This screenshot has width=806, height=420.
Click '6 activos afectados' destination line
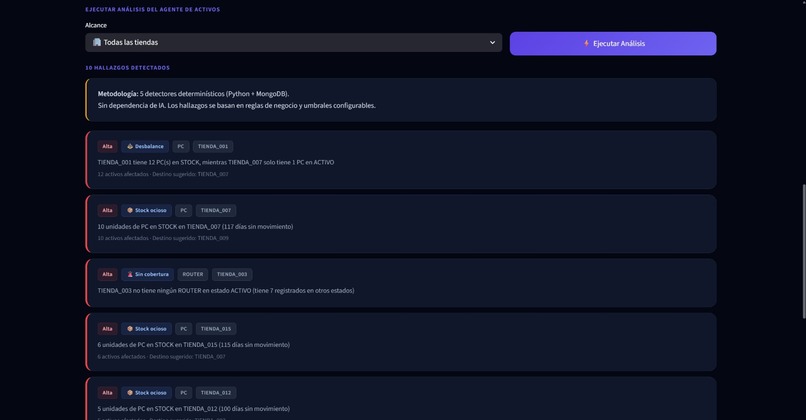(161, 357)
